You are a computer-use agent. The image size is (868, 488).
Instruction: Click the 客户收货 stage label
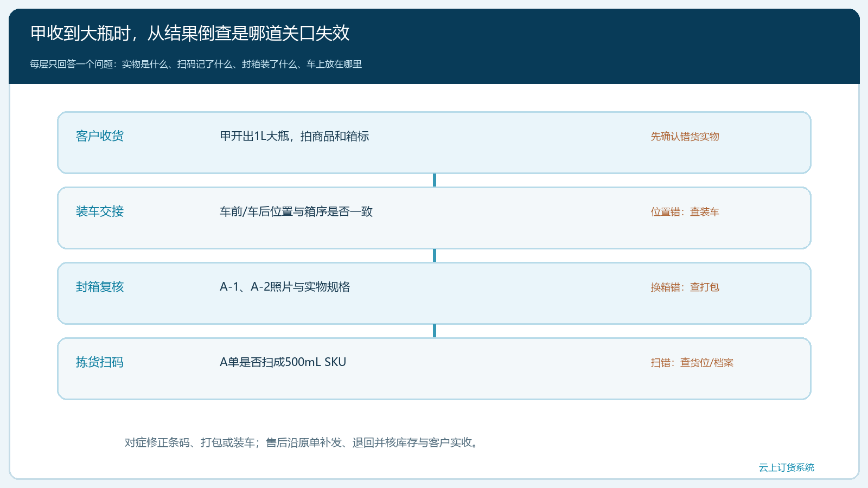100,136
